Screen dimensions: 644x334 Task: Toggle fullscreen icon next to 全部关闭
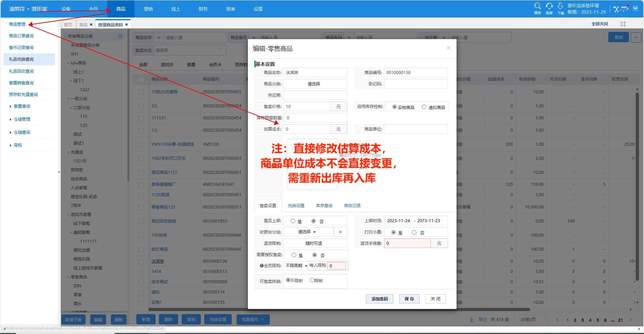coord(623,24)
